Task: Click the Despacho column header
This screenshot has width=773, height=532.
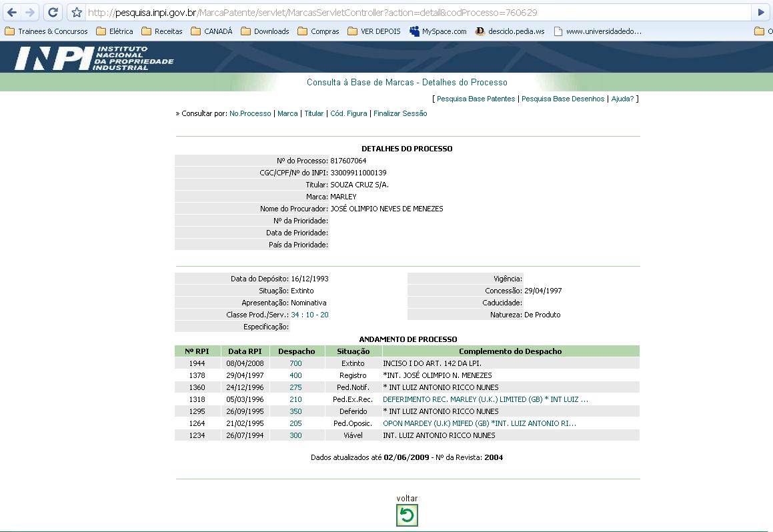Action: tap(296, 351)
